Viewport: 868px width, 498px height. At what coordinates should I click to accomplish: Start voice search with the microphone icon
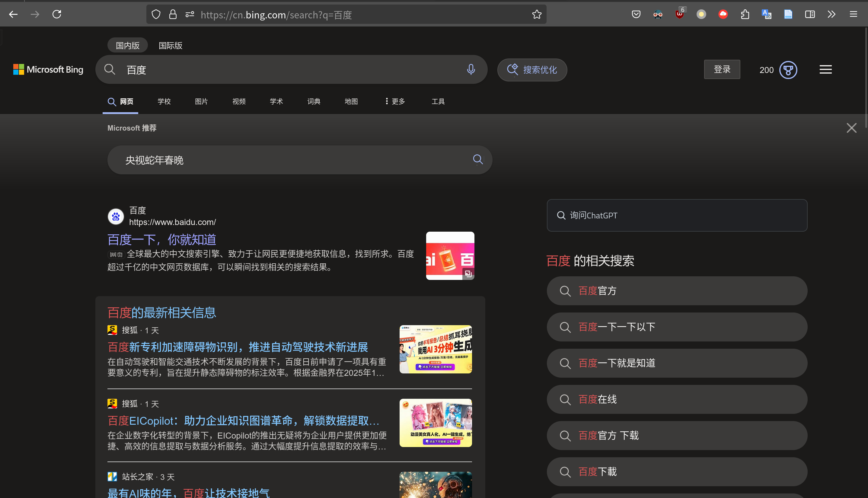tap(471, 69)
